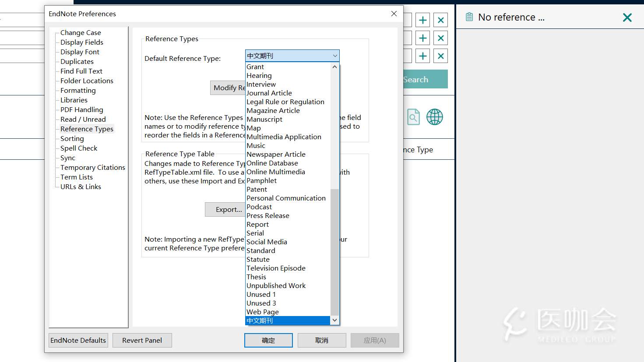The height and width of the screenshot is (362, 644).
Task: Click the document magnifier find icon
Action: pyautogui.click(x=413, y=117)
